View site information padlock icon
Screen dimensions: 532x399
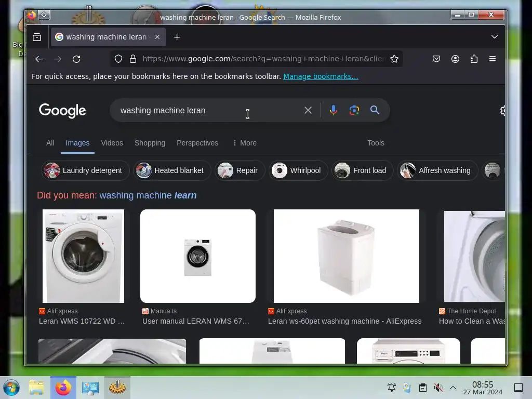[x=133, y=59]
